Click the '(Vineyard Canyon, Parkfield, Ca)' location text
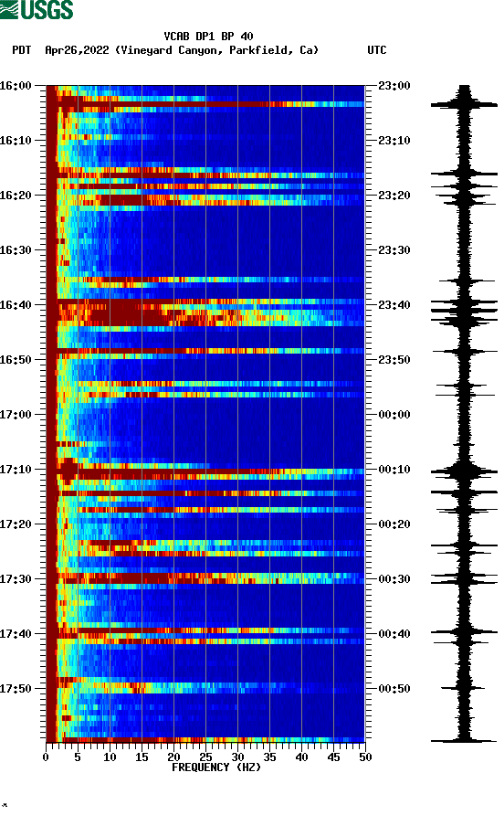The image size is (504, 815). (216, 50)
